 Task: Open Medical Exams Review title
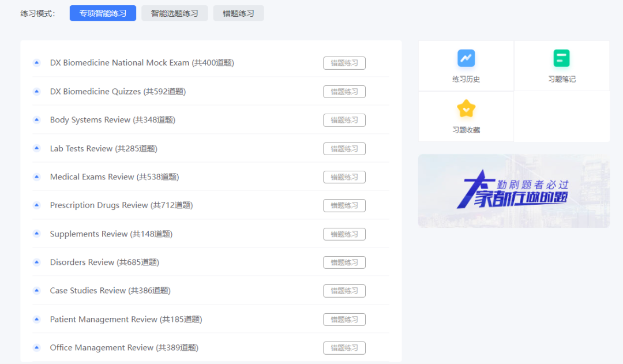[x=114, y=177]
